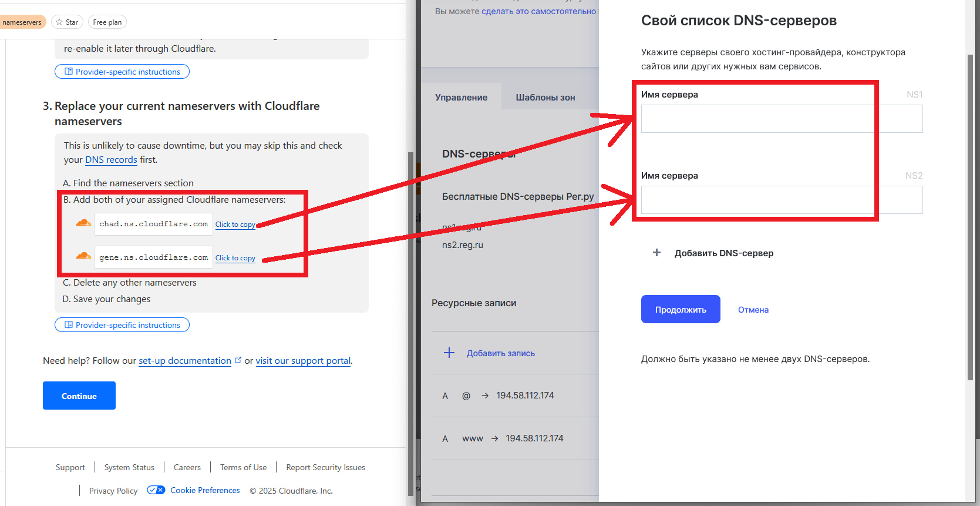The image size is (980, 506).
Task: Click the сделать это самостоятельно link
Action: pyautogui.click(x=538, y=11)
